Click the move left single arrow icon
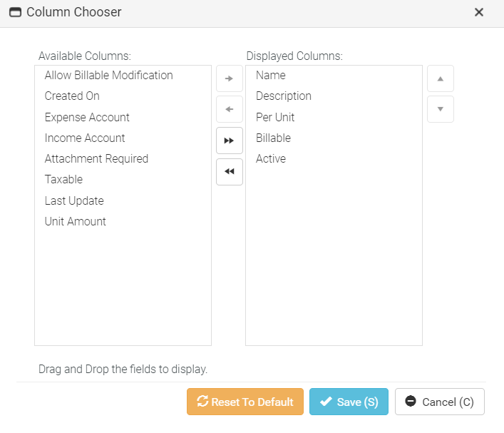Image resolution: width=504 pixels, height=433 pixels. tap(229, 109)
